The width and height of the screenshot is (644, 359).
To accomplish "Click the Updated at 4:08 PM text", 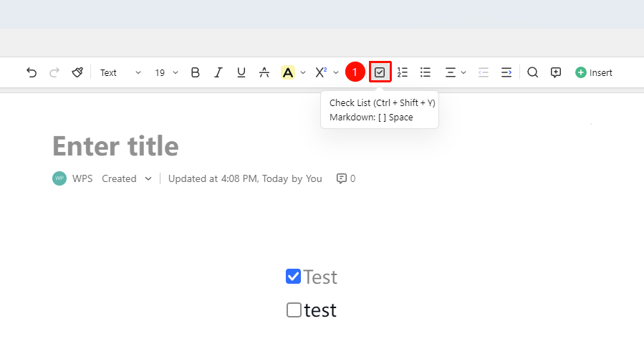I will coord(245,178).
